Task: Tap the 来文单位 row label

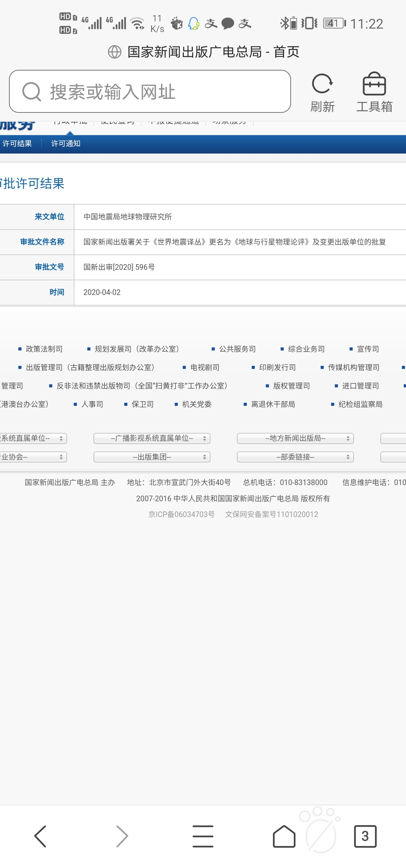Action: point(50,217)
